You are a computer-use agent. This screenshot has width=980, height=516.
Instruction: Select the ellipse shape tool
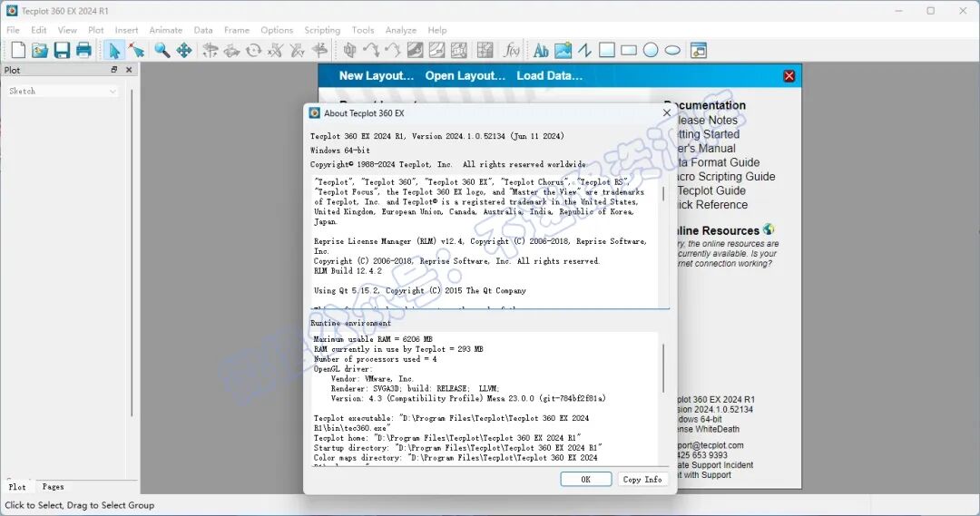click(x=672, y=50)
